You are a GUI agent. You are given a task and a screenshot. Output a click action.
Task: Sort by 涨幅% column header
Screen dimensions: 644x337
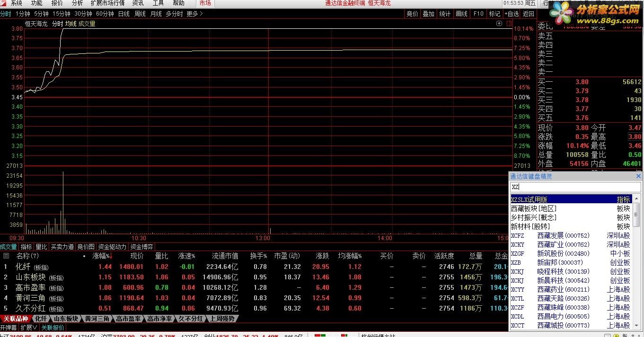pyautogui.click(x=102, y=256)
